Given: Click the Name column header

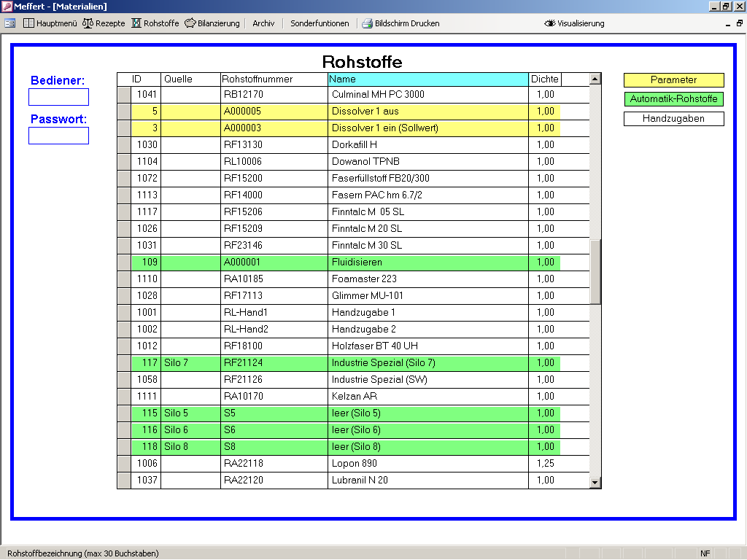Looking at the screenshot, I should coord(428,79).
